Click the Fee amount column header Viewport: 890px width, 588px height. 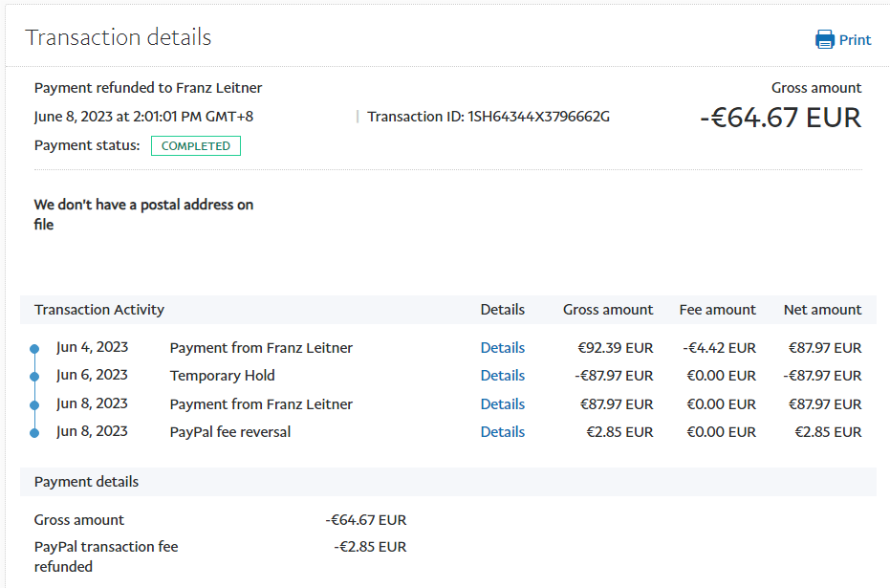pyautogui.click(x=717, y=310)
